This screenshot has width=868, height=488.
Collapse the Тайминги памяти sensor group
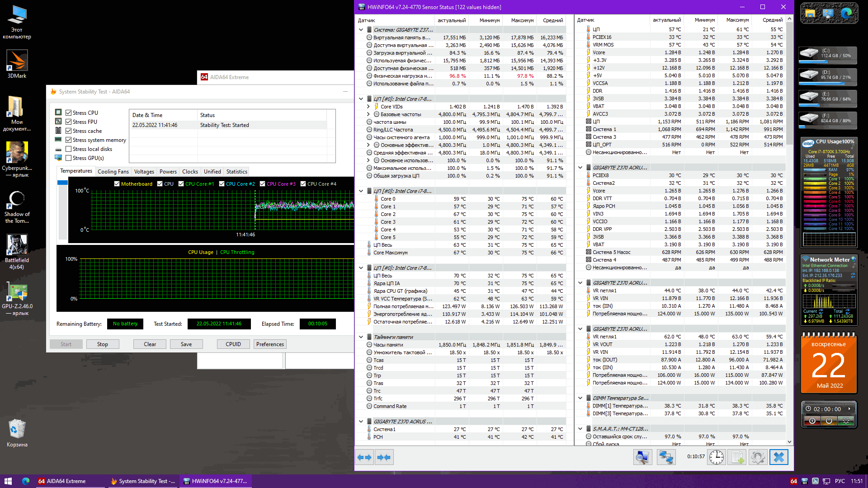point(361,337)
